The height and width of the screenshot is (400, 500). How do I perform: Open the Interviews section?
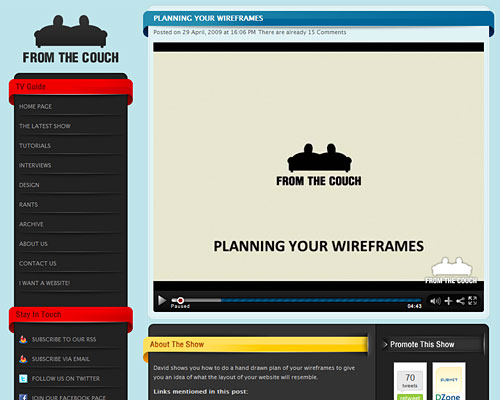click(35, 165)
